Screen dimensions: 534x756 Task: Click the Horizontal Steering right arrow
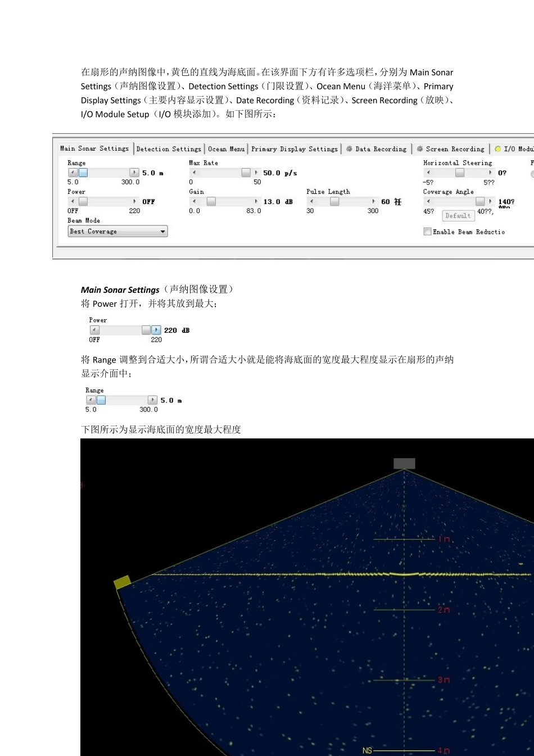pyautogui.click(x=490, y=173)
